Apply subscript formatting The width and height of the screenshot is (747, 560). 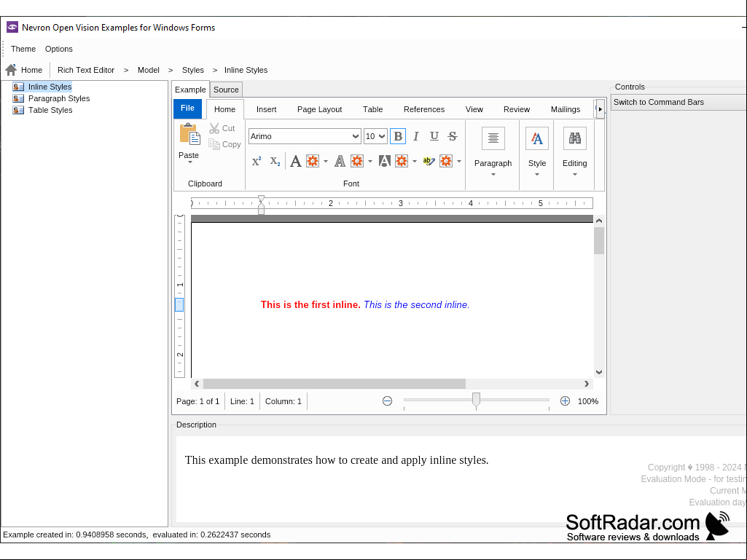pyautogui.click(x=275, y=161)
